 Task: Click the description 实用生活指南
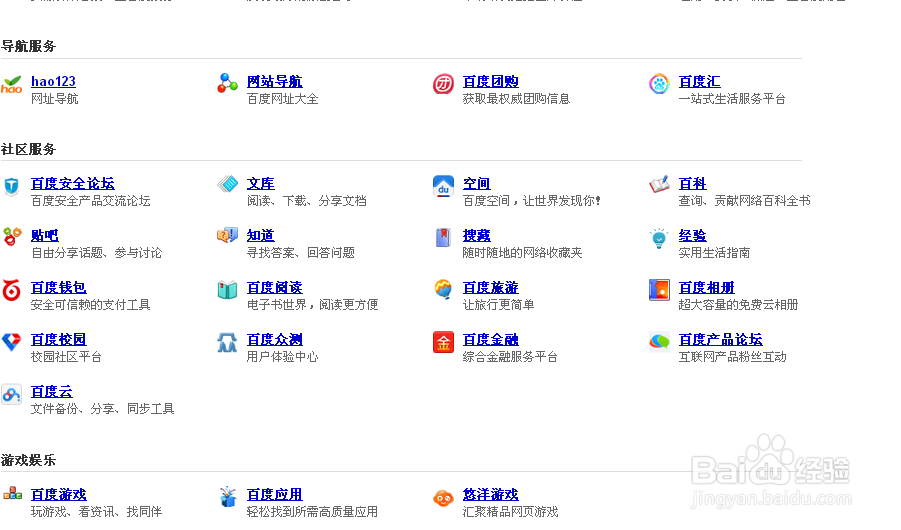(714, 253)
